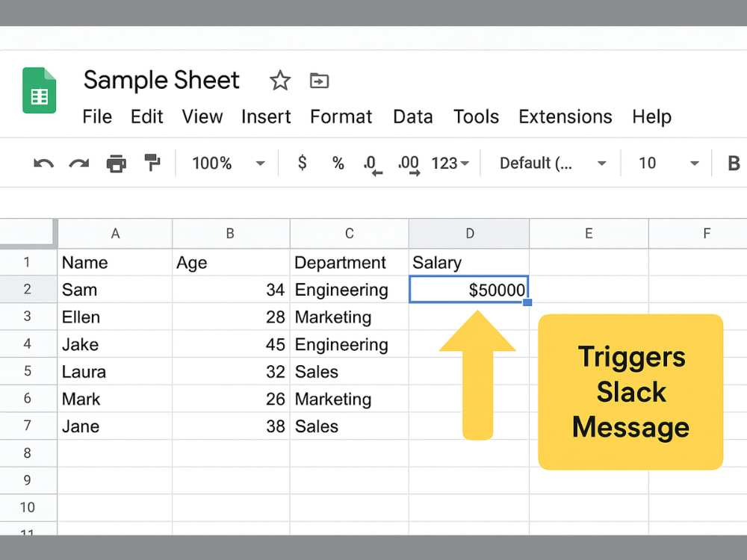Click the move to folder icon

319,81
